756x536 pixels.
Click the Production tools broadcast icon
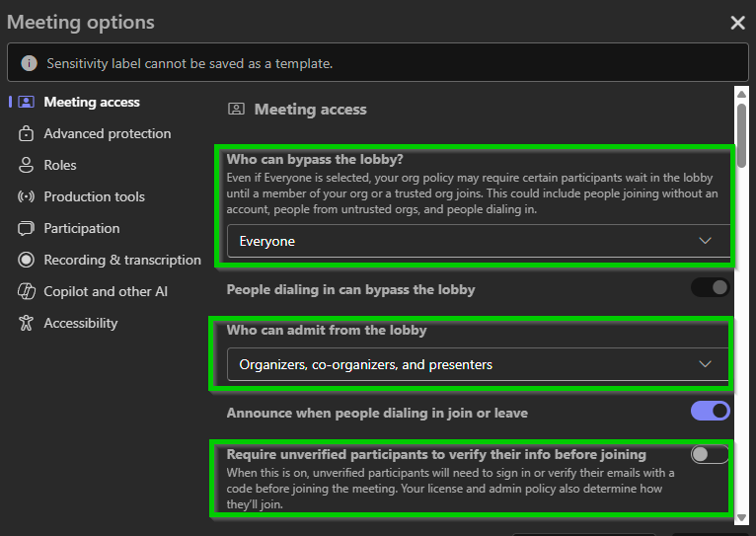coord(26,196)
